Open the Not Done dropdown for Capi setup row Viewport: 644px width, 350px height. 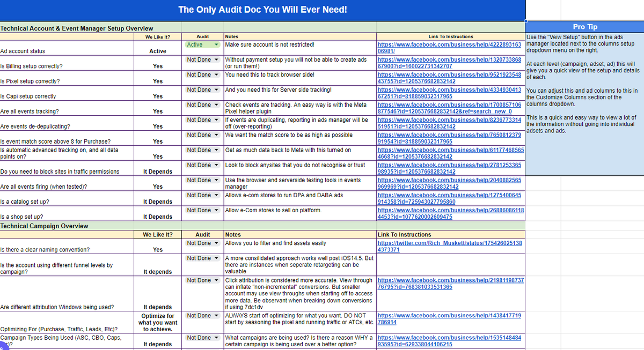click(x=203, y=90)
